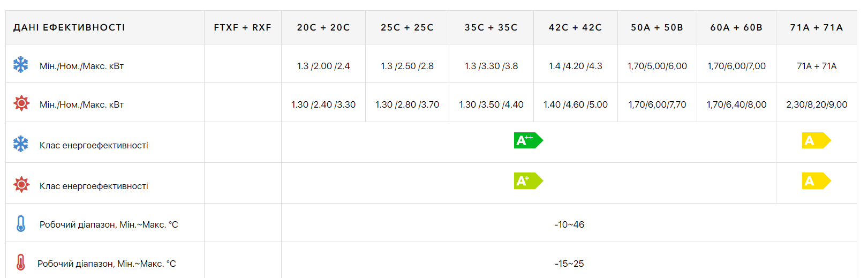Click the -10~46 operating range value
Screen dimensions: 868x278
coord(569,224)
